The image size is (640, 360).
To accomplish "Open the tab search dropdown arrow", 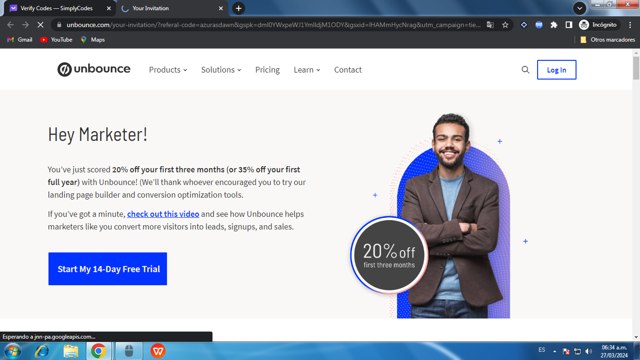I will click(580, 8).
